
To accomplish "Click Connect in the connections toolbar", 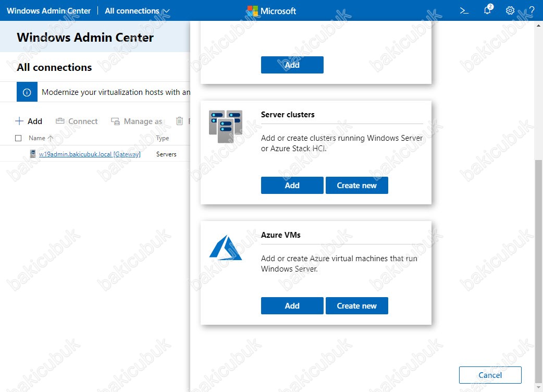I will click(77, 121).
